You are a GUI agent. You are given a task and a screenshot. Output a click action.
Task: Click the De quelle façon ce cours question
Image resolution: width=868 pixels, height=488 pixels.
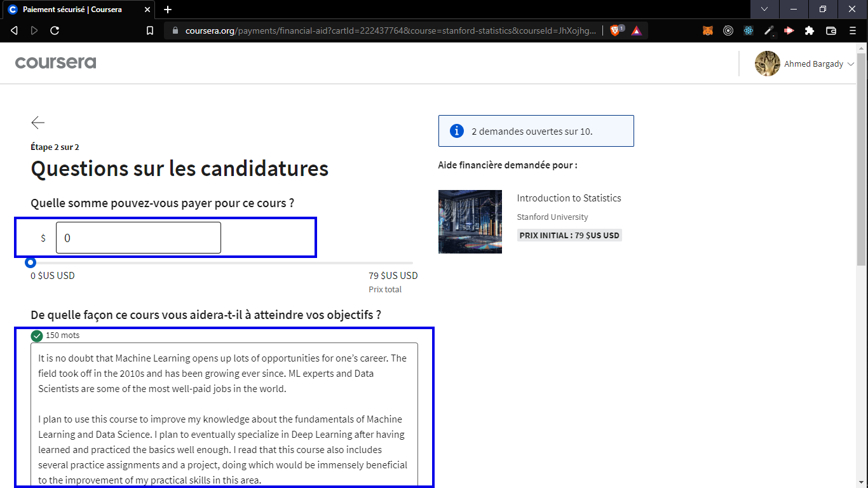[206, 315]
